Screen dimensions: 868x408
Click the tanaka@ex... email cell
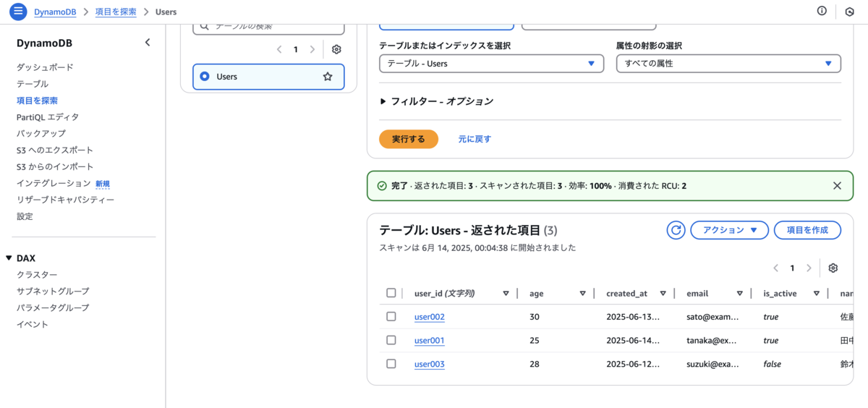pyautogui.click(x=712, y=341)
